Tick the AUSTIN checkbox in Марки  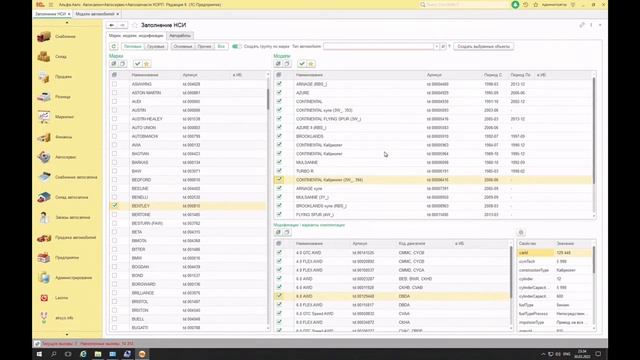point(115,110)
